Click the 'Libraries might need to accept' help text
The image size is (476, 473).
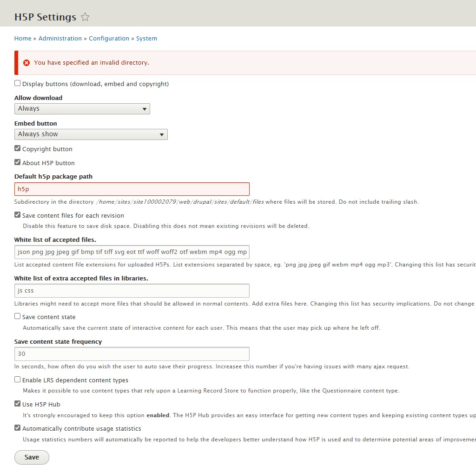click(x=245, y=304)
